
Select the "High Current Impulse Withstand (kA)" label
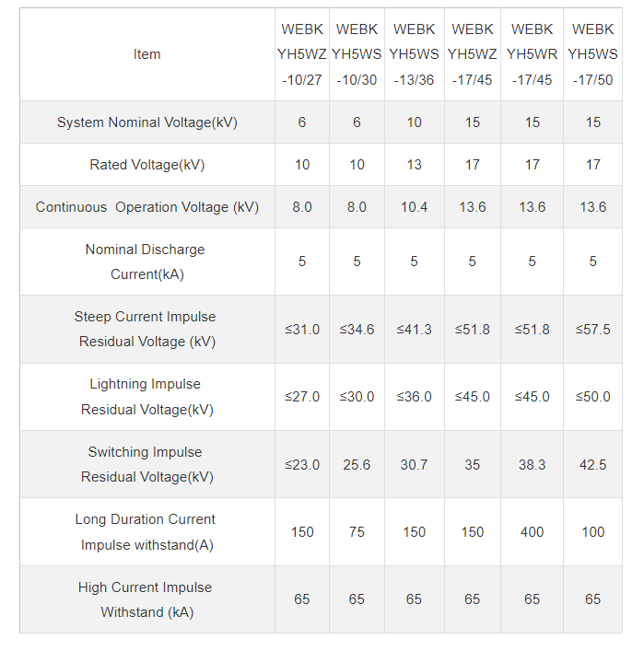point(147,599)
